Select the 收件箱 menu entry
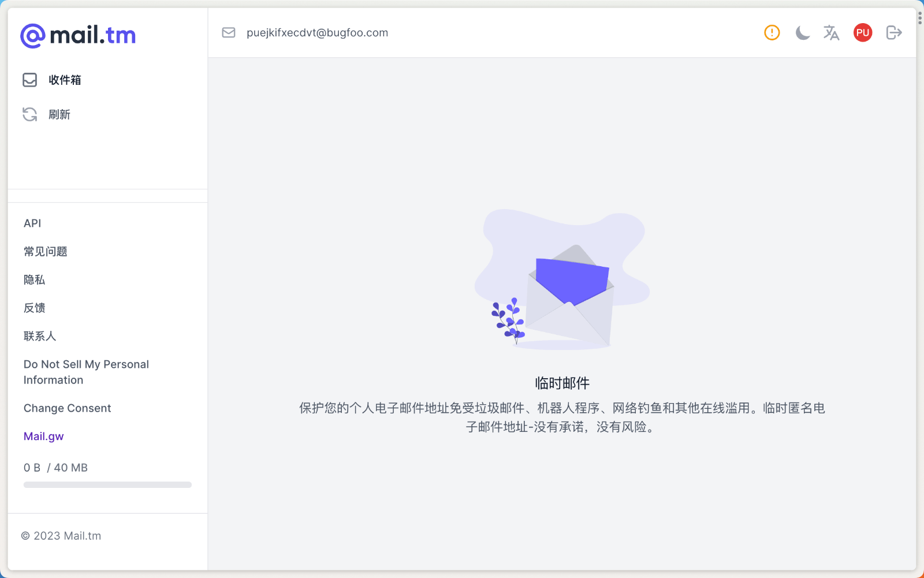Viewport: 924px width, 578px height. [65, 80]
